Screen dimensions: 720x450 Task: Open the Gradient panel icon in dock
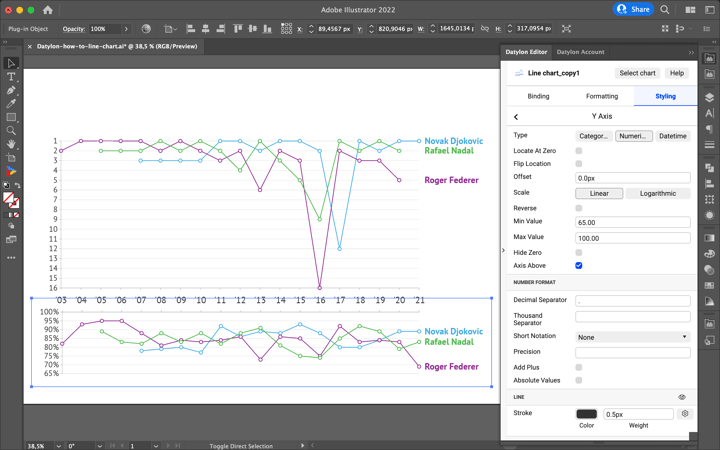click(x=709, y=238)
